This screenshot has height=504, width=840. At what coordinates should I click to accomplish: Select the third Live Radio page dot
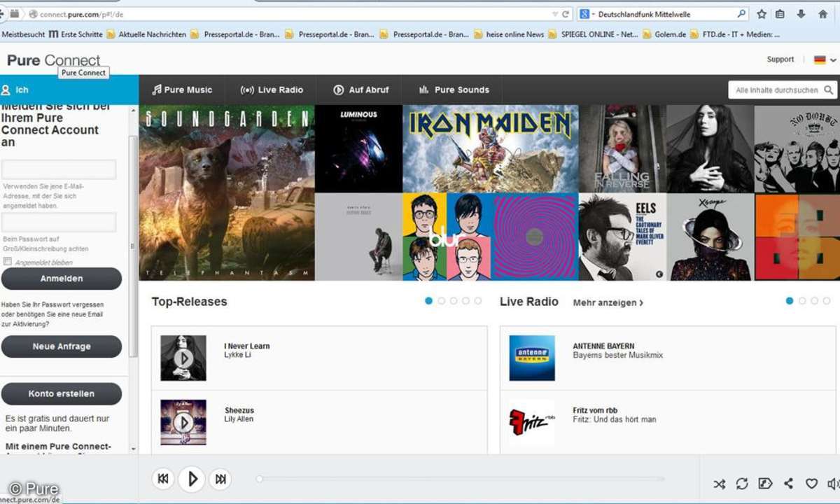[815, 301]
